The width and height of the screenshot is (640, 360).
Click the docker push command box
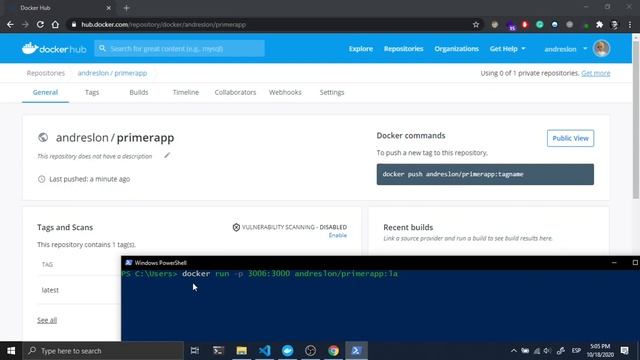click(x=485, y=174)
